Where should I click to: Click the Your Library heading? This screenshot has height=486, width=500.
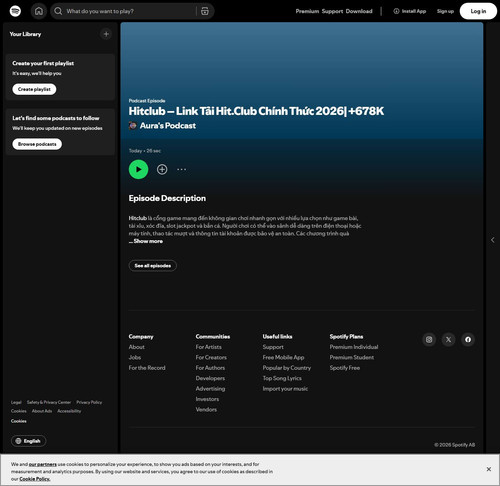click(x=25, y=34)
